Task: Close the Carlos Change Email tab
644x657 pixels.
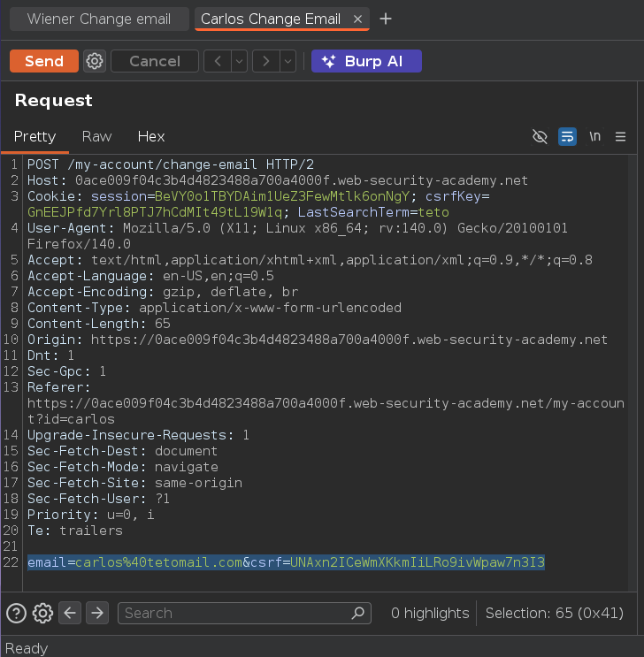Action: tap(357, 19)
